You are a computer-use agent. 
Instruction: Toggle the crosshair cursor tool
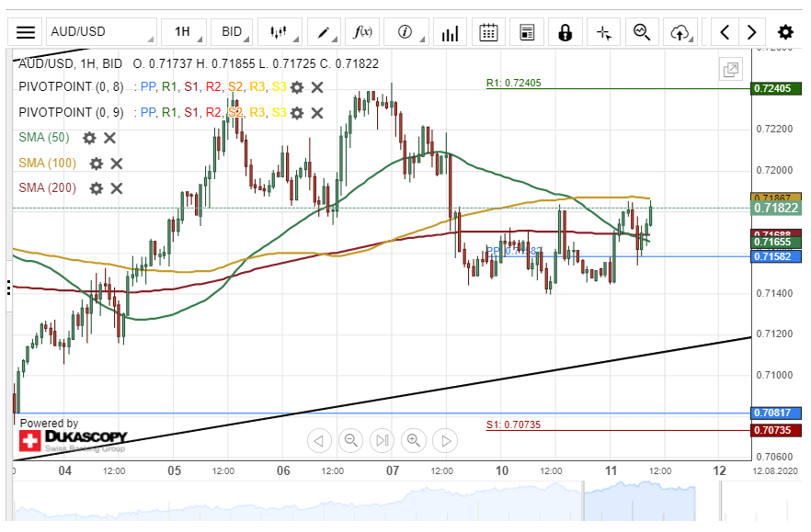(x=603, y=32)
